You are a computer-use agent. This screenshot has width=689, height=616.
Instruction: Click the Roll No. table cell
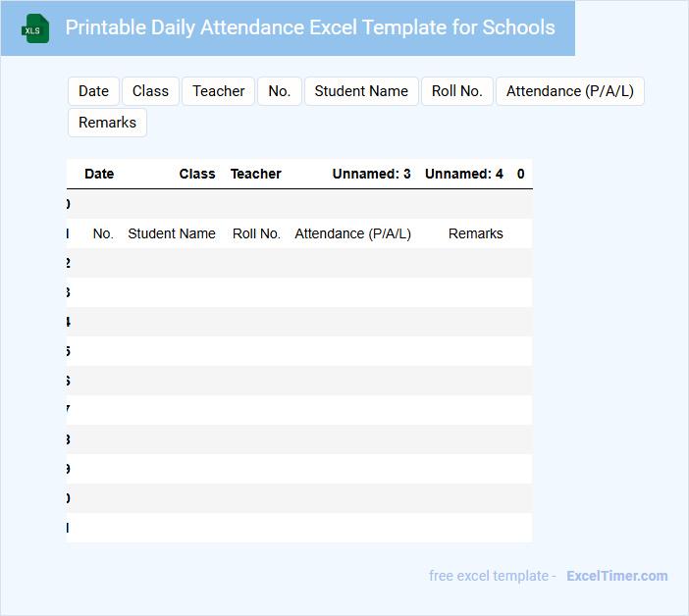(x=256, y=233)
